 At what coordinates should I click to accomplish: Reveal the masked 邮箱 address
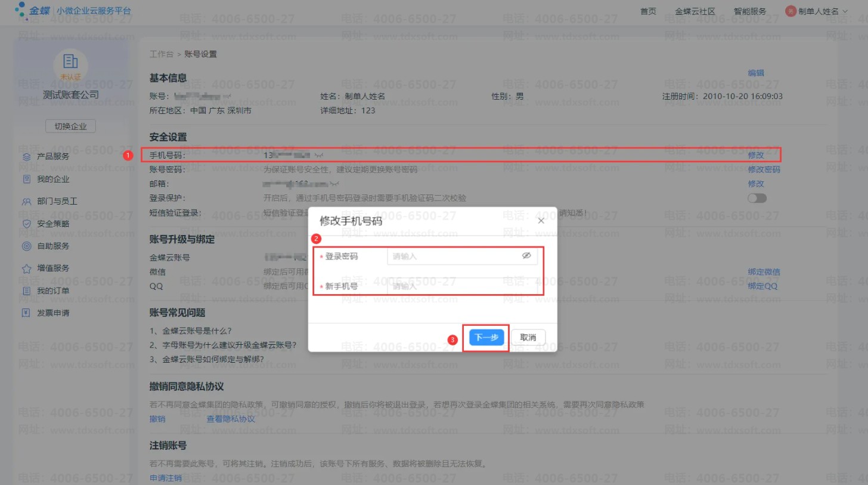pyautogui.click(x=334, y=184)
